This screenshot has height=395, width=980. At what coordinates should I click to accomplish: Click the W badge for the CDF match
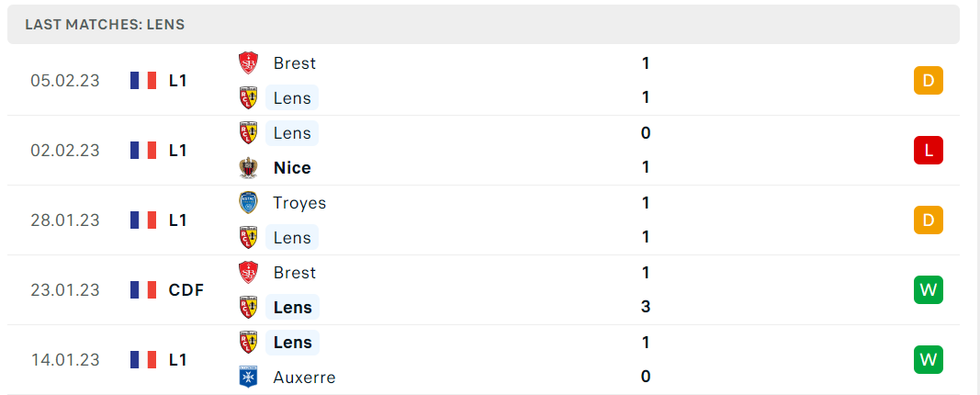[929, 289]
